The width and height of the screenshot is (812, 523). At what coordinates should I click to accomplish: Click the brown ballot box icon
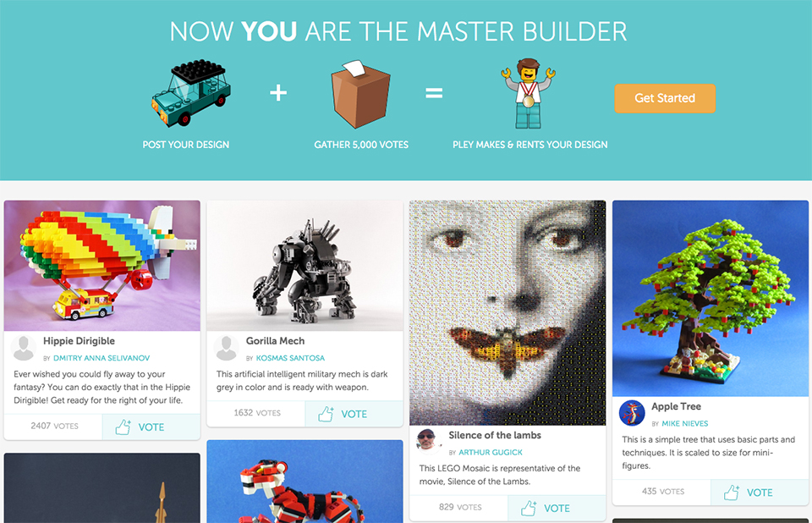click(360, 94)
